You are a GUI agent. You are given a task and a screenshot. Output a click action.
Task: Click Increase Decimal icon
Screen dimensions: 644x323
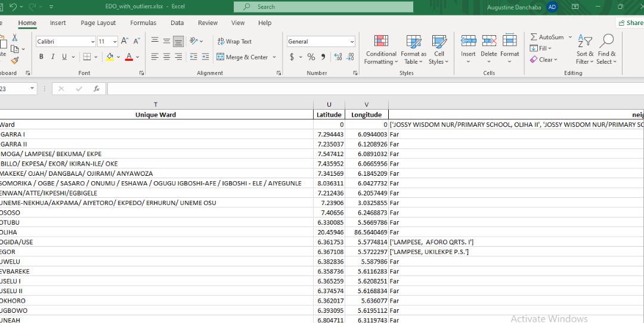click(338, 57)
